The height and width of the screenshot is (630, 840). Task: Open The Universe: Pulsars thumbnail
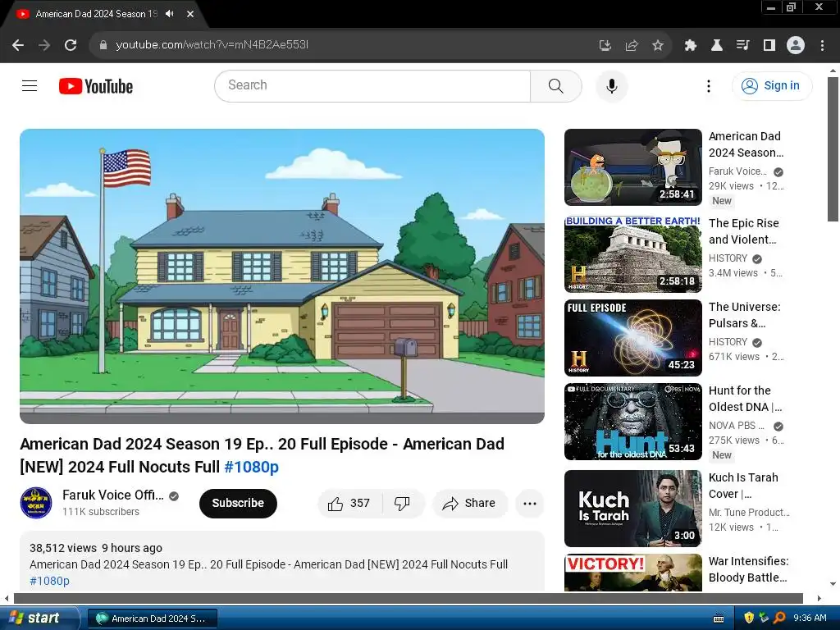[633, 337]
